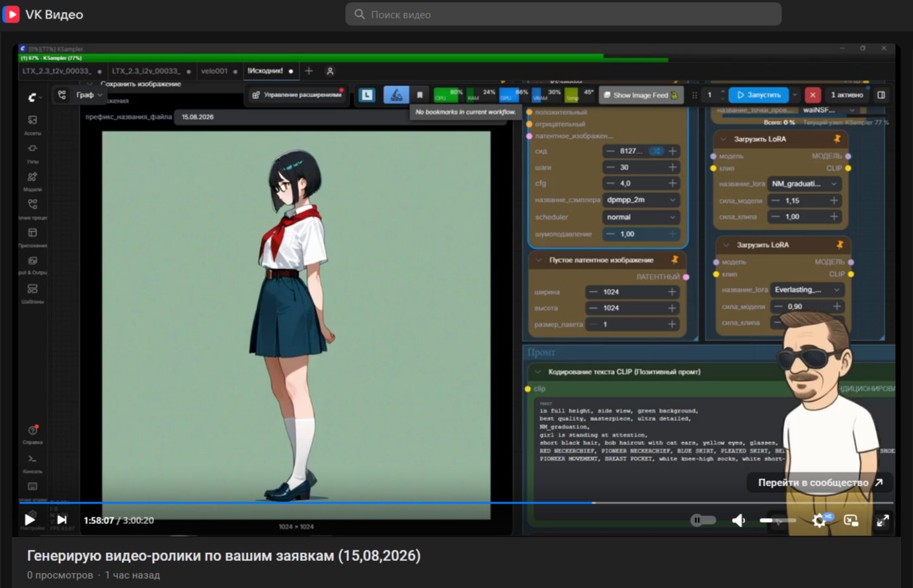Collapse the first Загрузить LoRA node
The image size is (913, 588).
[x=723, y=139]
